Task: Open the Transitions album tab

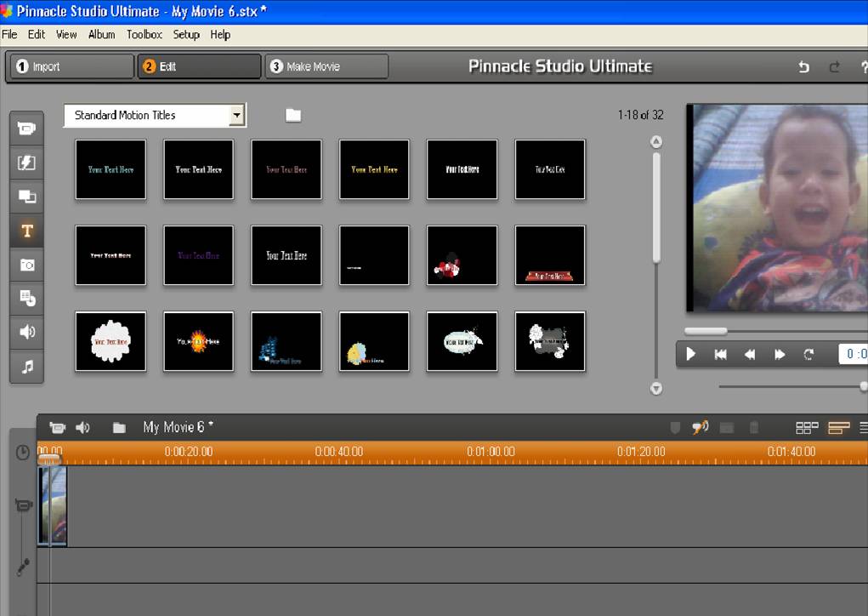Action: 26,163
